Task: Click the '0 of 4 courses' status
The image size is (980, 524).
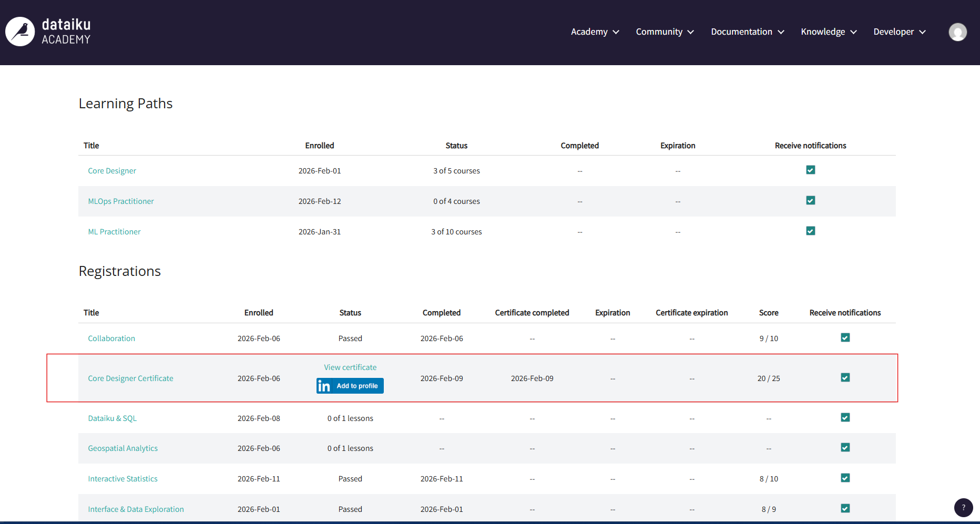Action: click(456, 201)
